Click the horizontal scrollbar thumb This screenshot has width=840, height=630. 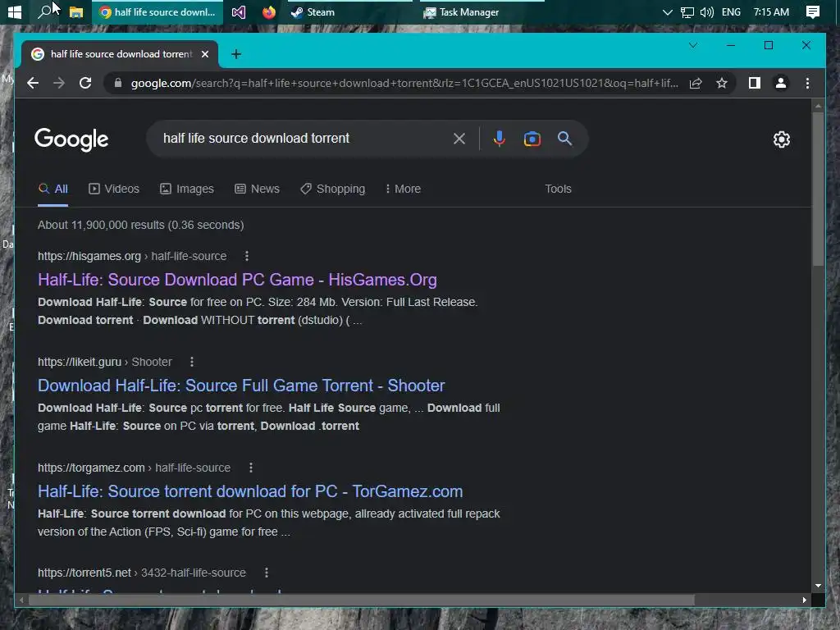point(362,600)
